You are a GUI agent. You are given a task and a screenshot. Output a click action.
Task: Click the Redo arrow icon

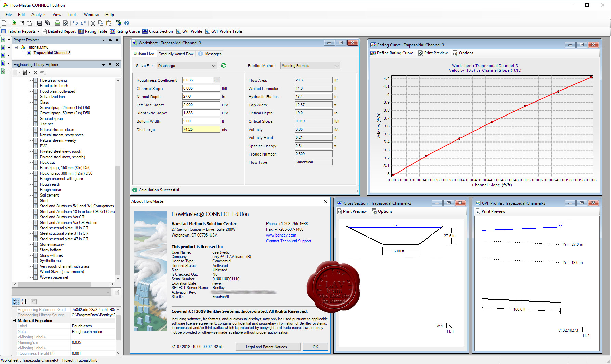[x=83, y=23]
